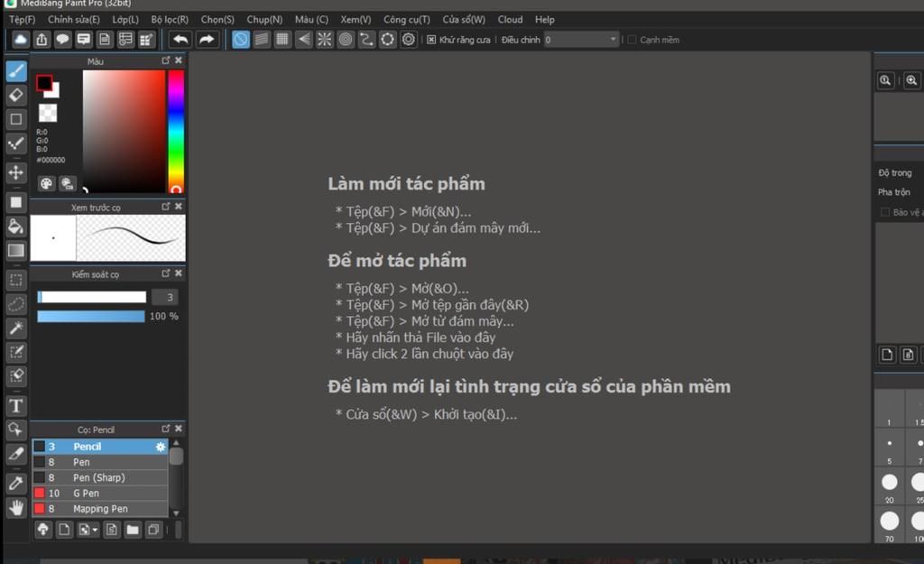Select the Hand tool
The height and width of the screenshot is (564, 924).
[16, 507]
